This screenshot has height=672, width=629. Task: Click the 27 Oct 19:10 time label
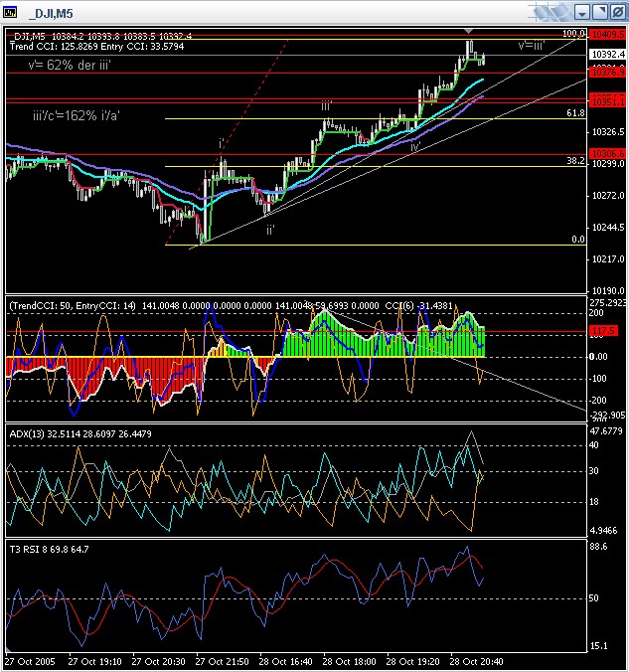click(x=94, y=661)
